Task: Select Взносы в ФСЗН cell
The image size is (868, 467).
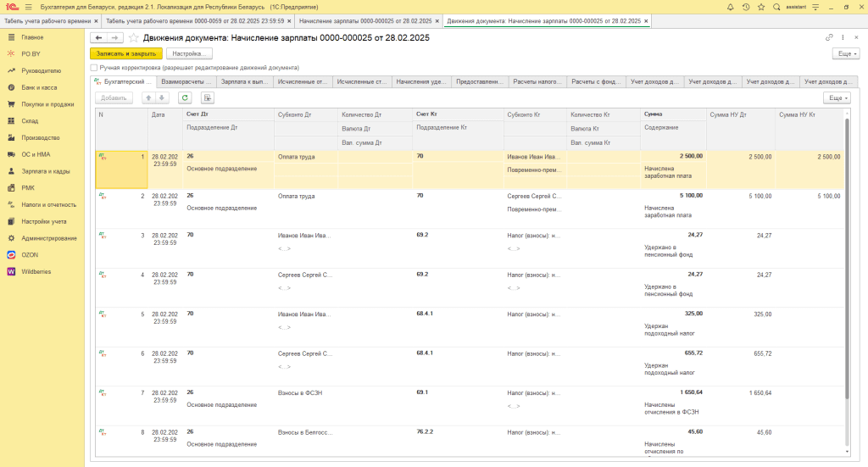Action: click(x=300, y=393)
